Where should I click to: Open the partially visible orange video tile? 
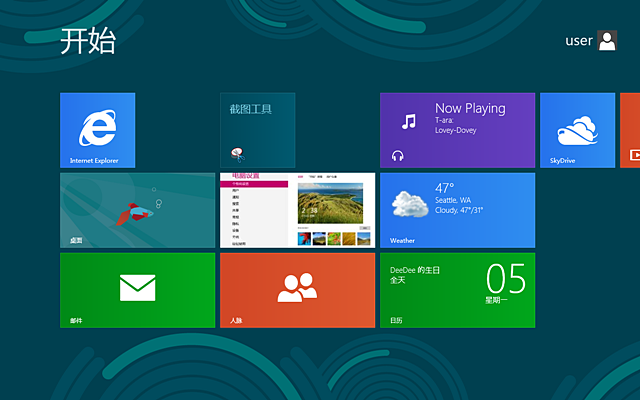[x=630, y=130]
